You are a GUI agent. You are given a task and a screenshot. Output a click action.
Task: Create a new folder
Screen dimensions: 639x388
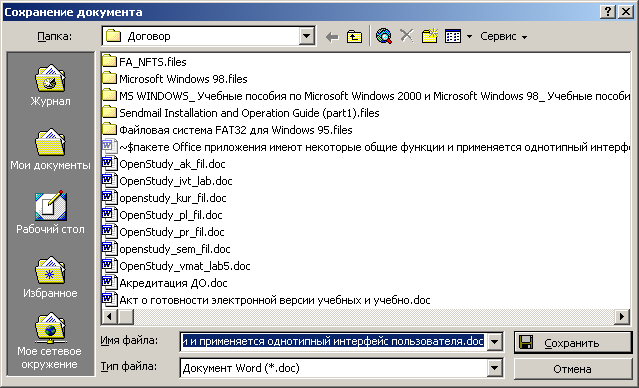[430, 36]
